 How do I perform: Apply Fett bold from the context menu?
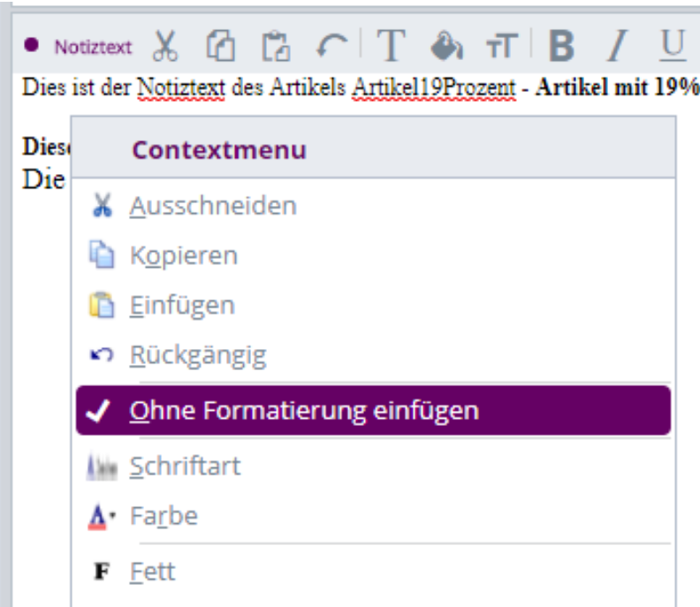pos(152,572)
